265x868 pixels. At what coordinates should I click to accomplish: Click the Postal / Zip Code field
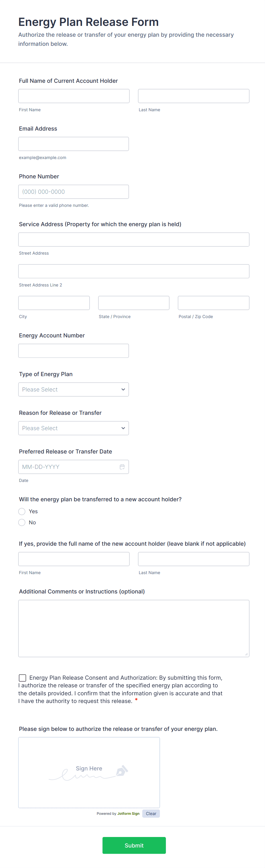(213, 303)
